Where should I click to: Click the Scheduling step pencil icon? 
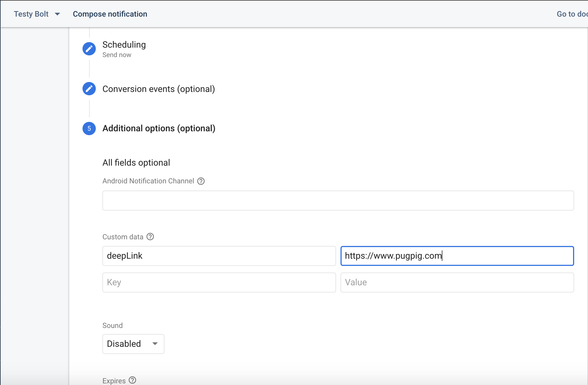click(89, 49)
